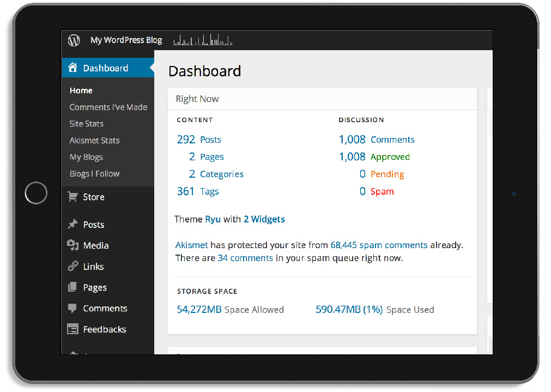Open 34 comments spam queue link
The image size is (551, 392).
245,258
